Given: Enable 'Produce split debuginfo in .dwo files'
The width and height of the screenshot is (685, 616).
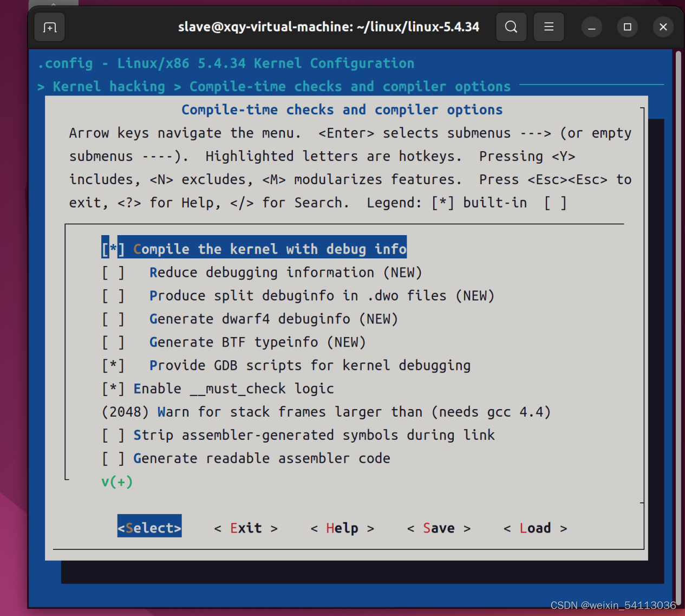Looking at the screenshot, I should click(x=297, y=295).
